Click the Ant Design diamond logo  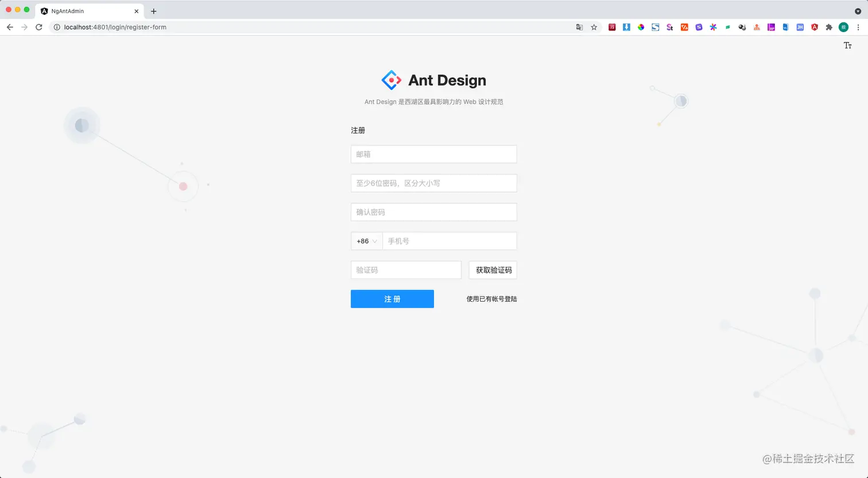tap(392, 80)
